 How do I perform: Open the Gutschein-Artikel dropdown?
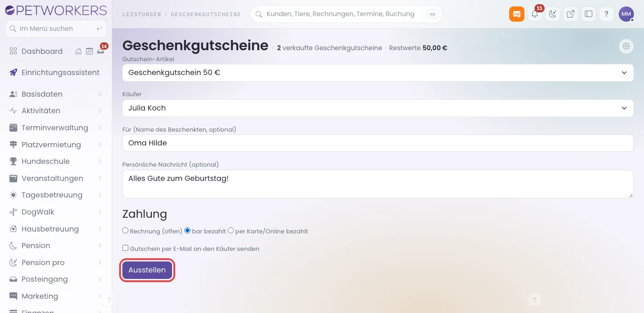point(378,73)
